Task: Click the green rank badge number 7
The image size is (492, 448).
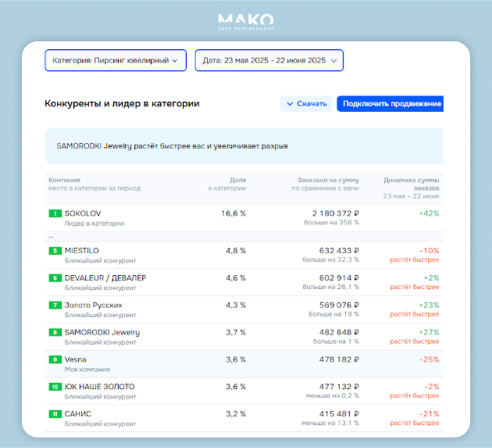Action: click(55, 305)
